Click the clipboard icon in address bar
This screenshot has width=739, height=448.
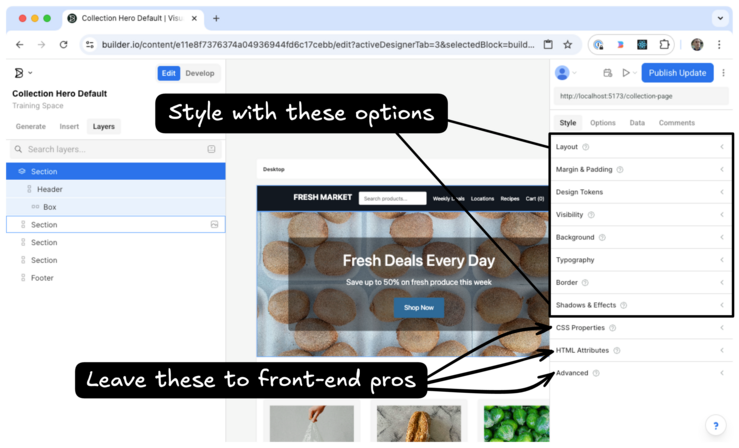click(548, 45)
